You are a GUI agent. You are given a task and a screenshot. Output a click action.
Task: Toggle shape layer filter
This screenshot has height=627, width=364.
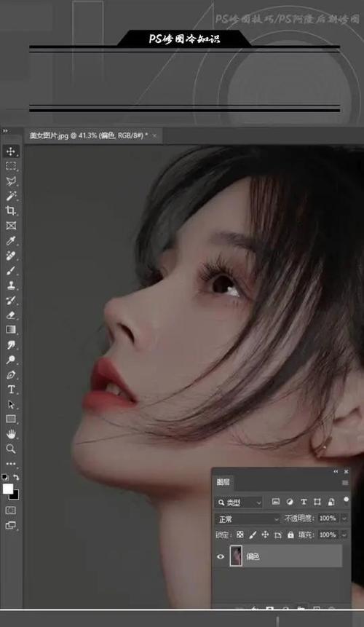(x=317, y=502)
